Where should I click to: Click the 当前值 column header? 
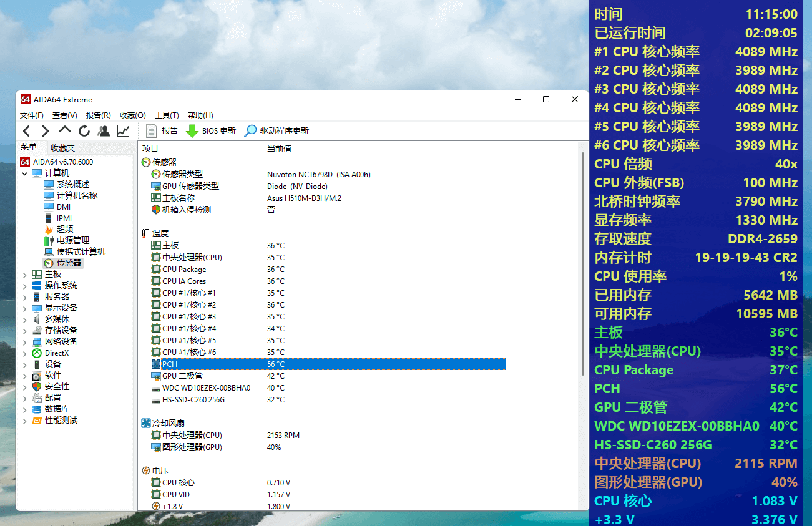[280, 149]
